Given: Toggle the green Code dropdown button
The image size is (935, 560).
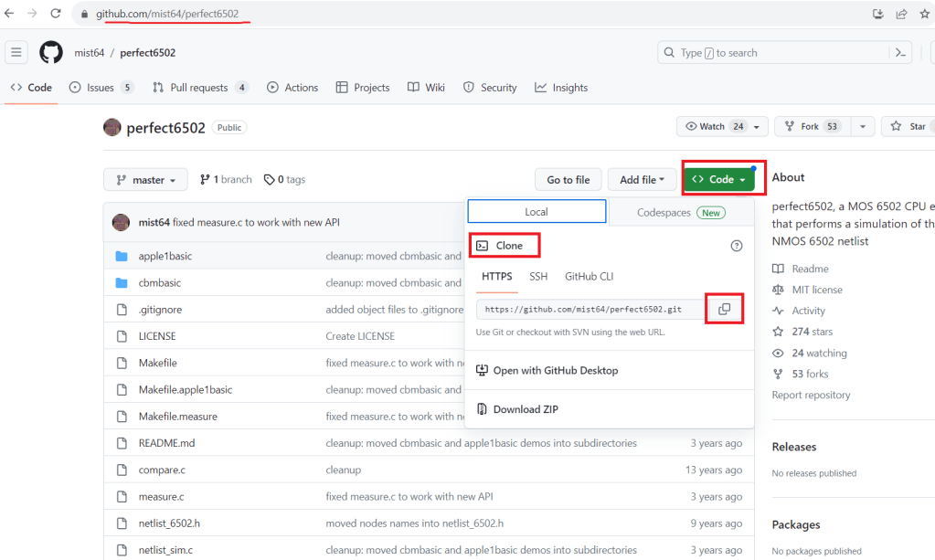Looking at the screenshot, I should tap(721, 180).
